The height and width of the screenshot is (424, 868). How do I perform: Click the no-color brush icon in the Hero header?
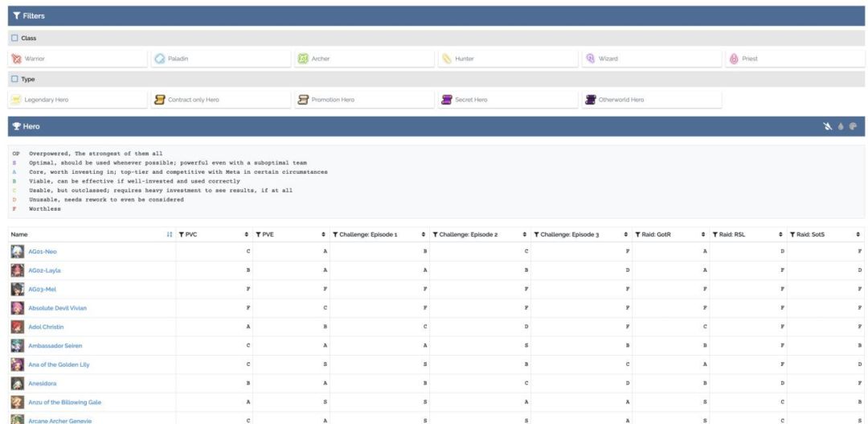pos(828,126)
